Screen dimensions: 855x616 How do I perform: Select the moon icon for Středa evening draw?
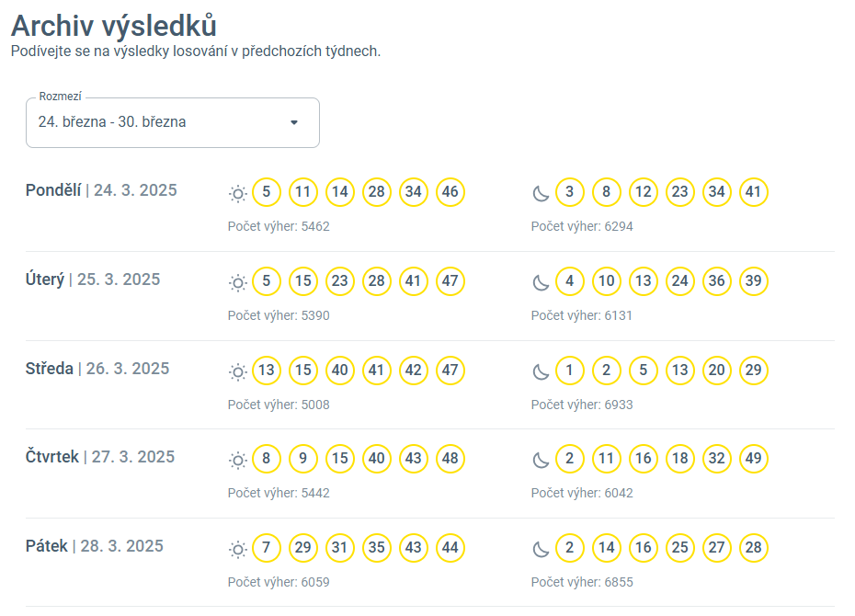point(541,371)
